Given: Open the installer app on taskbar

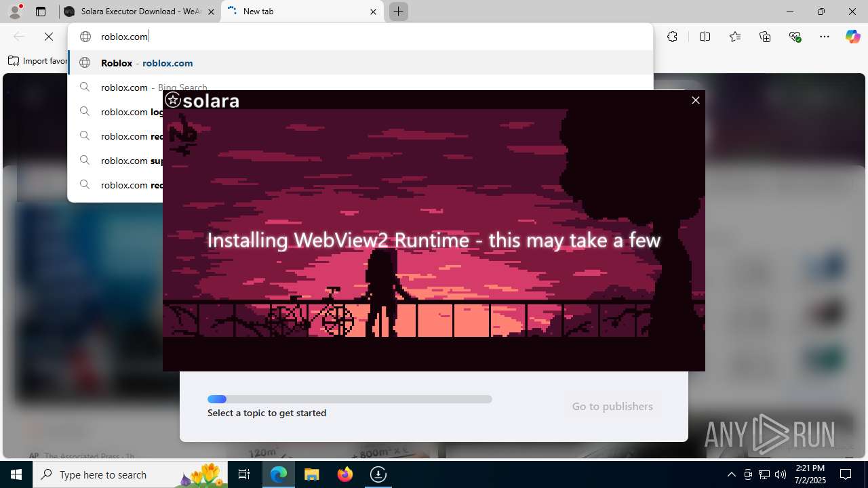Looking at the screenshot, I should click(x=378, y=474).
